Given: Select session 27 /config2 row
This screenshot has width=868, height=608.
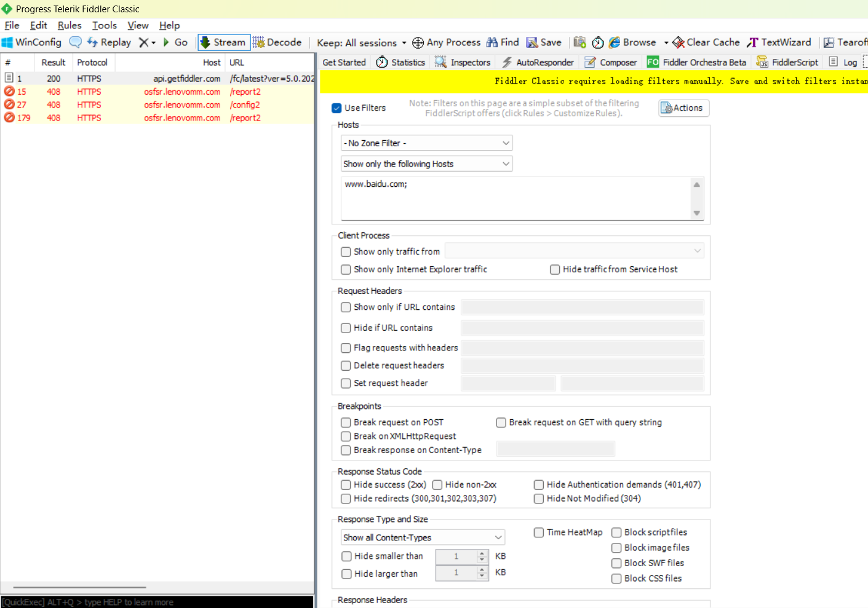Looking at the screenshot, I should coord(157,105).
